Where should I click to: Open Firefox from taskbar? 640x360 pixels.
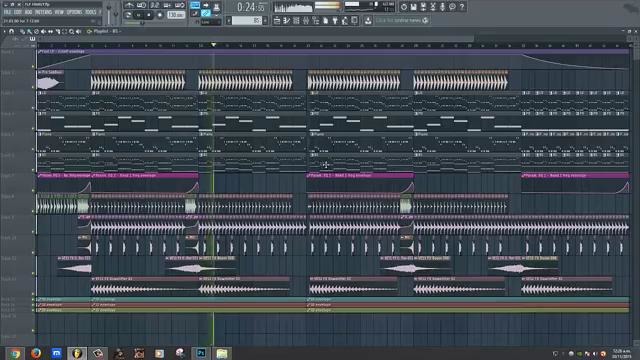36,353
